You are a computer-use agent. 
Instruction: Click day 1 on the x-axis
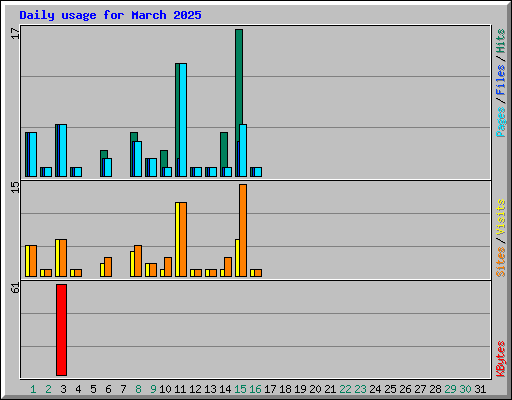[x=33, y=389]
